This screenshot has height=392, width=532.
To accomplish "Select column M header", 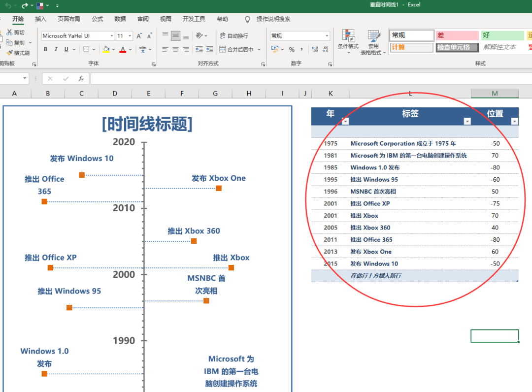I will click(x=495, y=93).
